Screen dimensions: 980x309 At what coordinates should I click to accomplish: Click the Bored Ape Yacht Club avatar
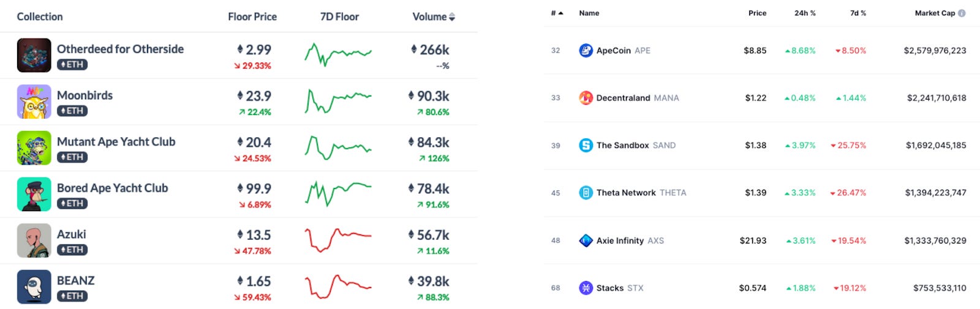click(x=34, y=195)
